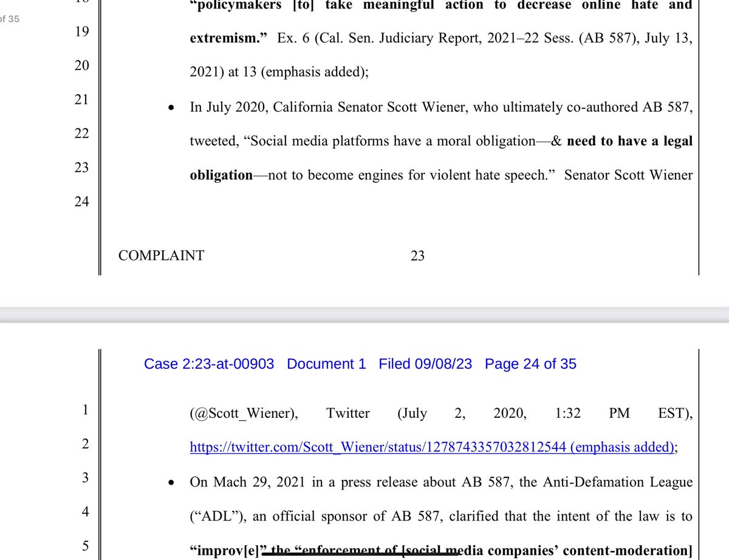Click '2021) at 13 (emphasis added);' text
The height and width of the screenshot is (560, 729).
click(x=279, y=73)
